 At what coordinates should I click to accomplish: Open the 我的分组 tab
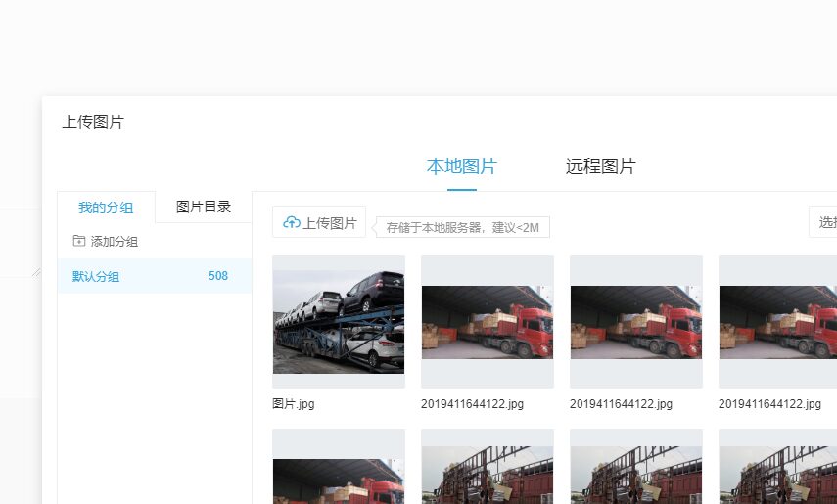[x=106, y=207]
